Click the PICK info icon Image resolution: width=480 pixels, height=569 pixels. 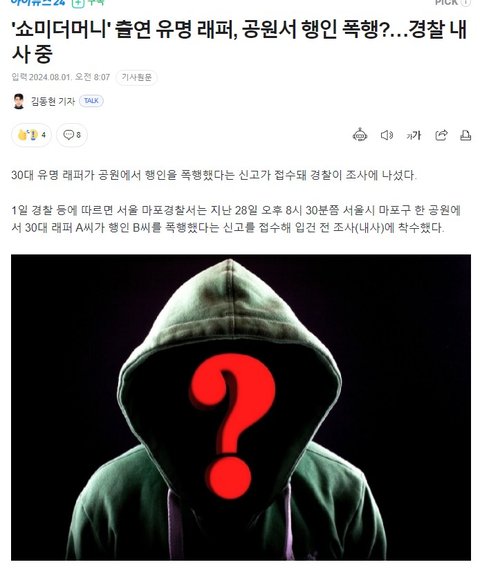tap(466, 3)
